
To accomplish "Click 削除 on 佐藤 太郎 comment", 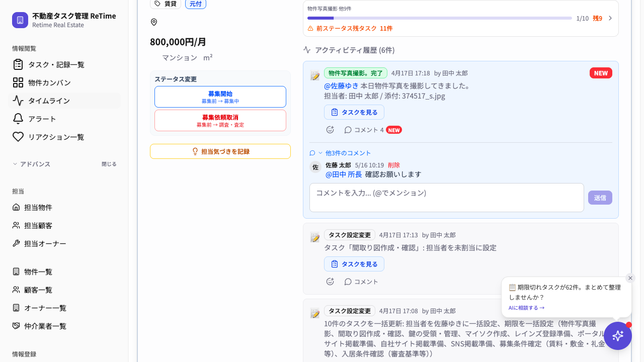I will (x=394, y=165).
